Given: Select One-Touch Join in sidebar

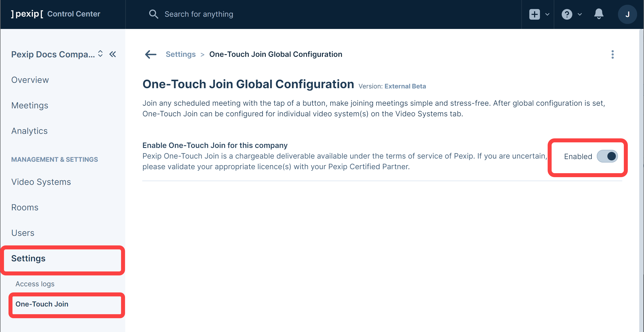Looking at the screenshot, I should (42, 304).
